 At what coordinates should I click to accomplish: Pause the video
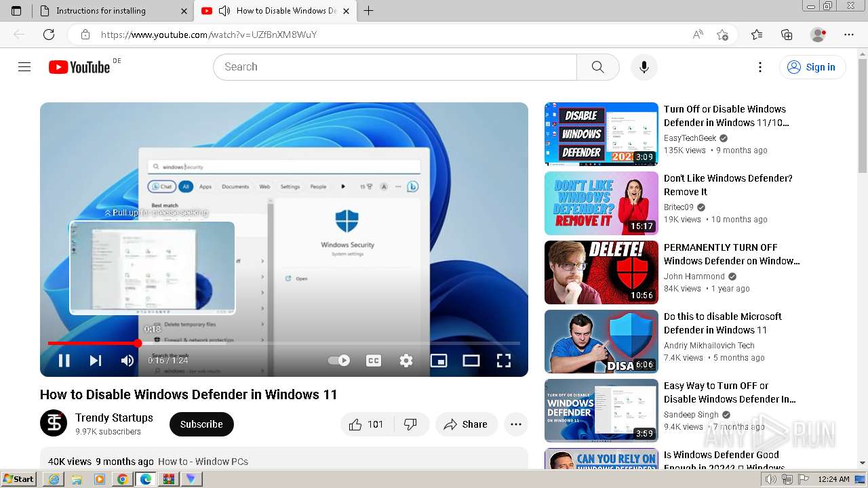[x=64, y=361]
